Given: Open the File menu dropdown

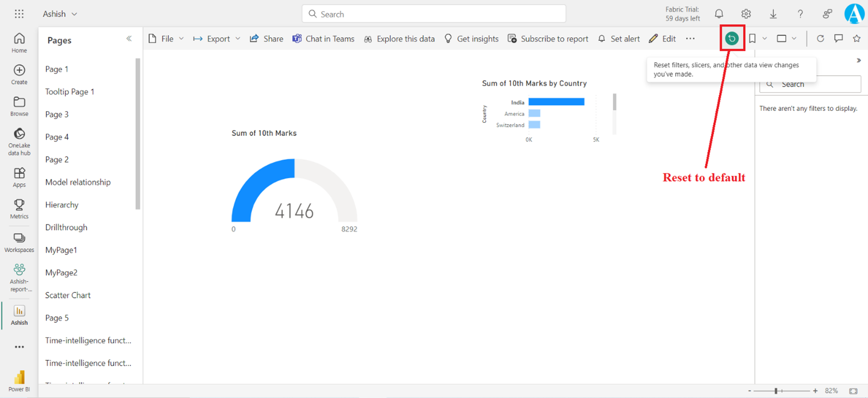Looking at the screenshot, I should [x=166, y=39].
